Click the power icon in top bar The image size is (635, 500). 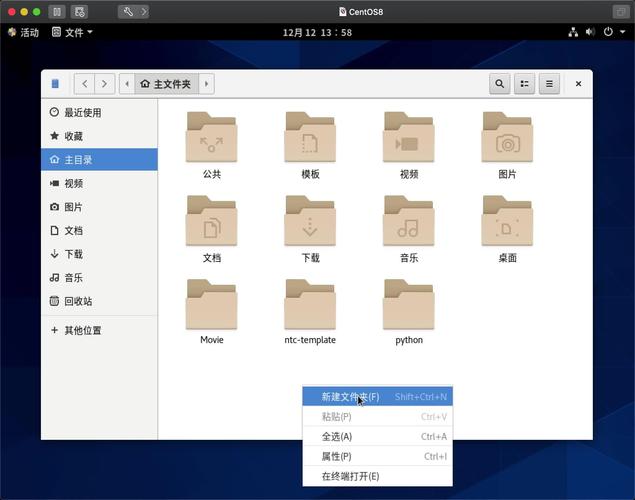(608, 32)
